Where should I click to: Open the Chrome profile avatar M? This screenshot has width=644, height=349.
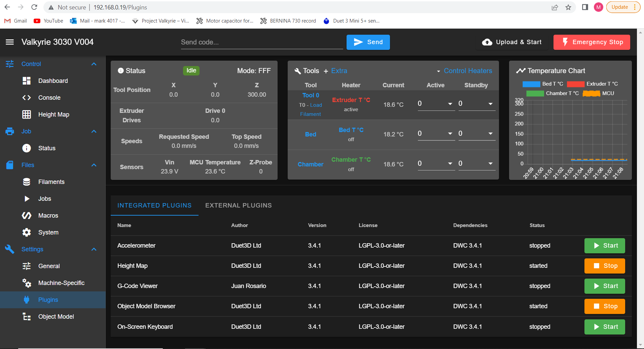599,7
